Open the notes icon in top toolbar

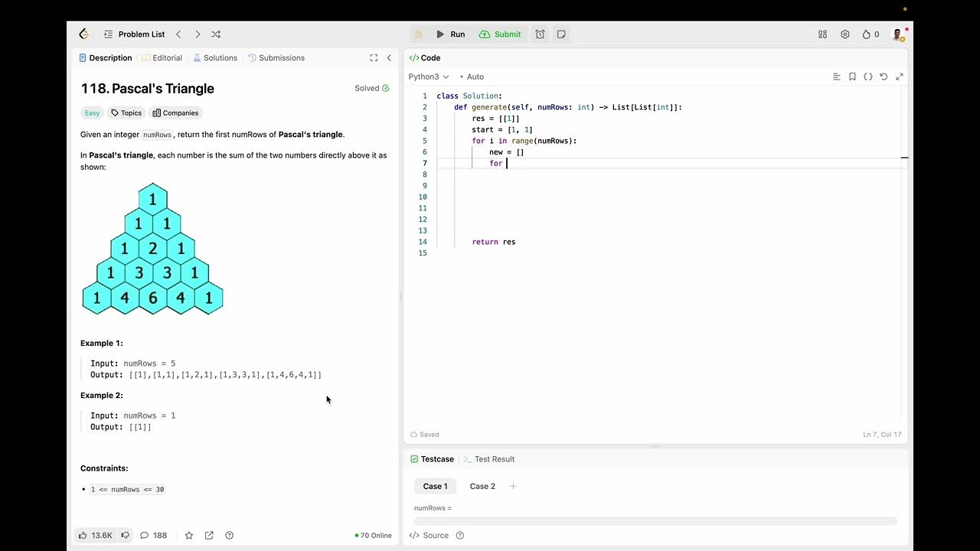tap(561, 34)
